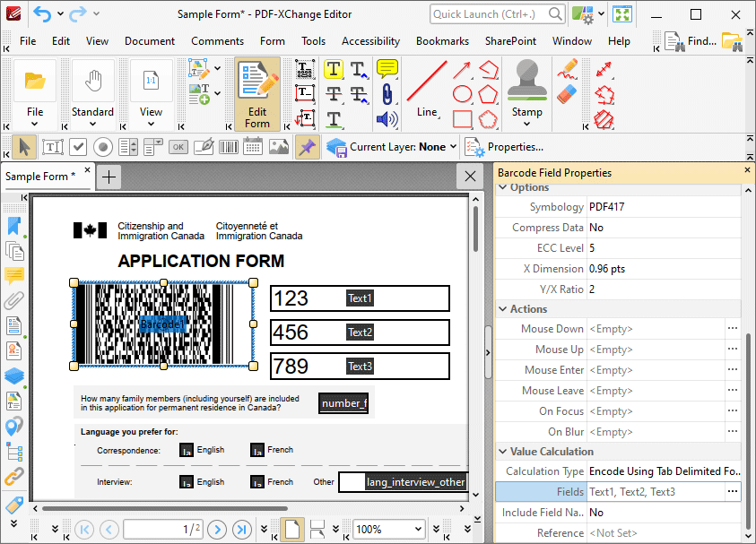Pick the List Box field tool
This screenshot has width=756, height=544.
click(x=128, y=147)
